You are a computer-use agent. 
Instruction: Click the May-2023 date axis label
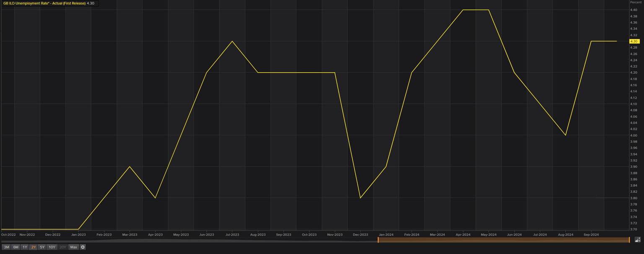(x=181, y=235)
